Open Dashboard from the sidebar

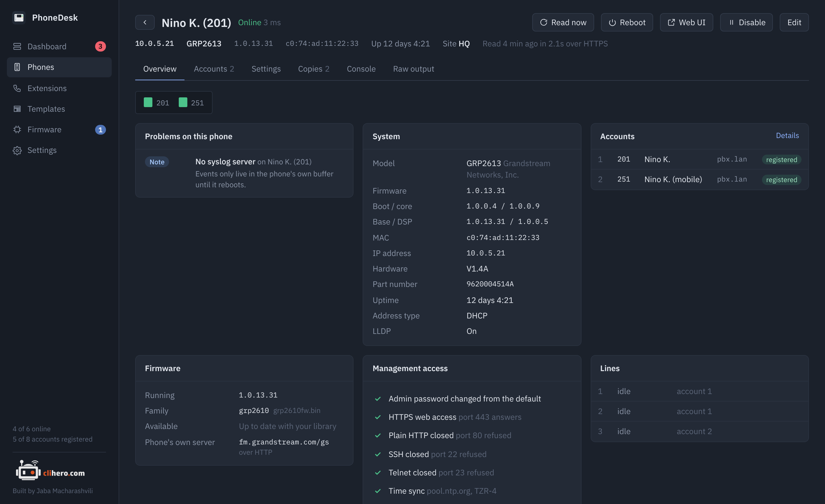59,46
